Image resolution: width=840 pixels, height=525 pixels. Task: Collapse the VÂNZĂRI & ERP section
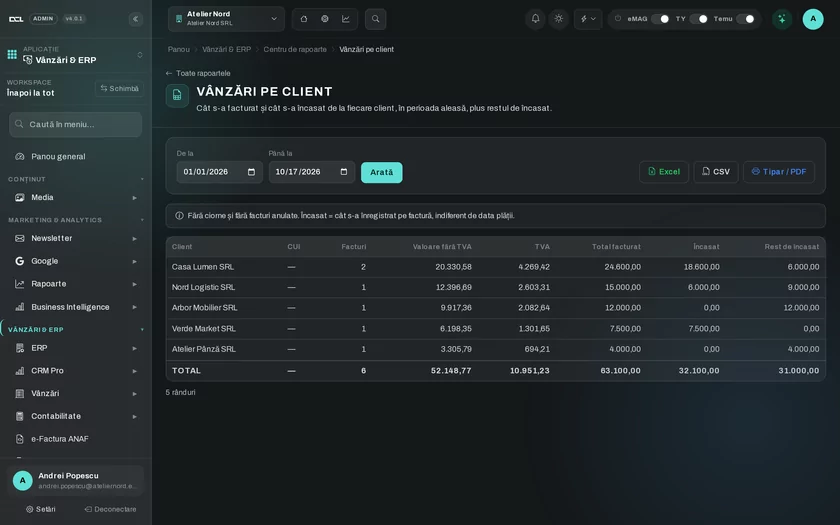coord(76,330)
